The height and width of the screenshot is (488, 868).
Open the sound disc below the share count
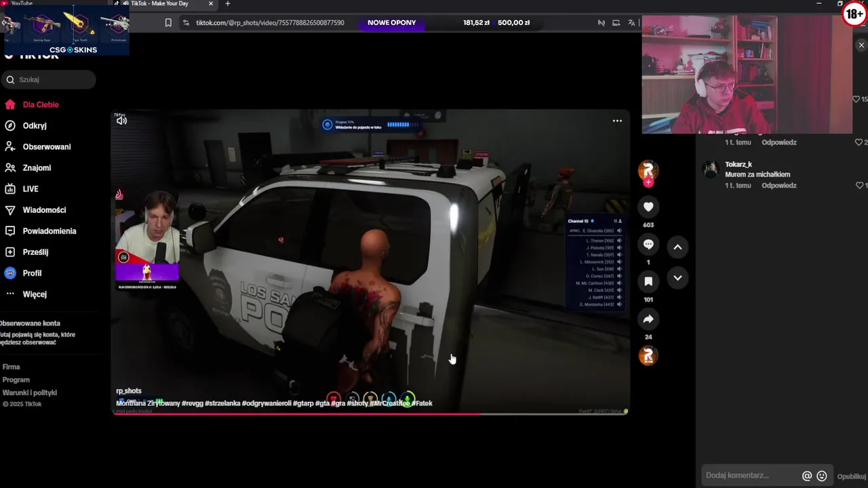(x=648, y=356)
